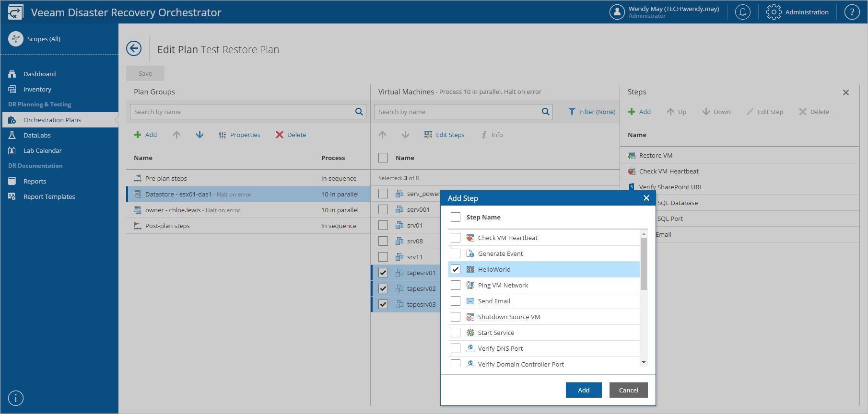This screenshot has height=414, width=868.
Task: Open the Filter (None) option
Action: tap(592, 112)
